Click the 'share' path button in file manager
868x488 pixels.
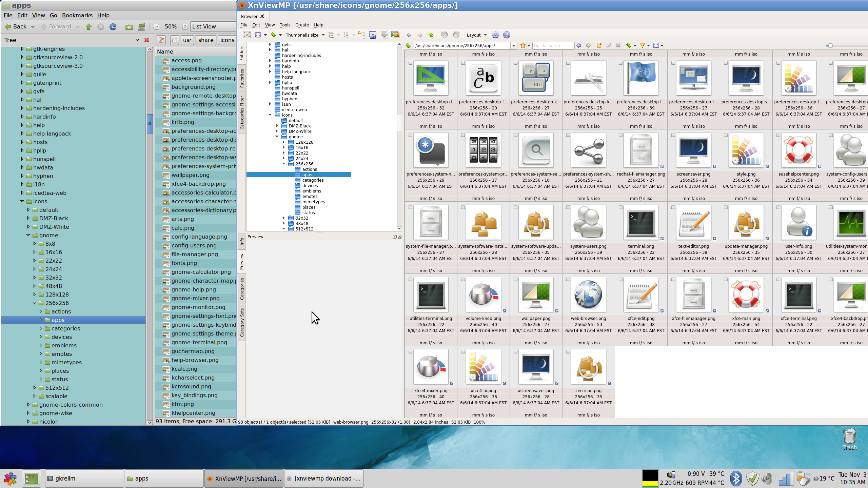(x=206, y=40)
